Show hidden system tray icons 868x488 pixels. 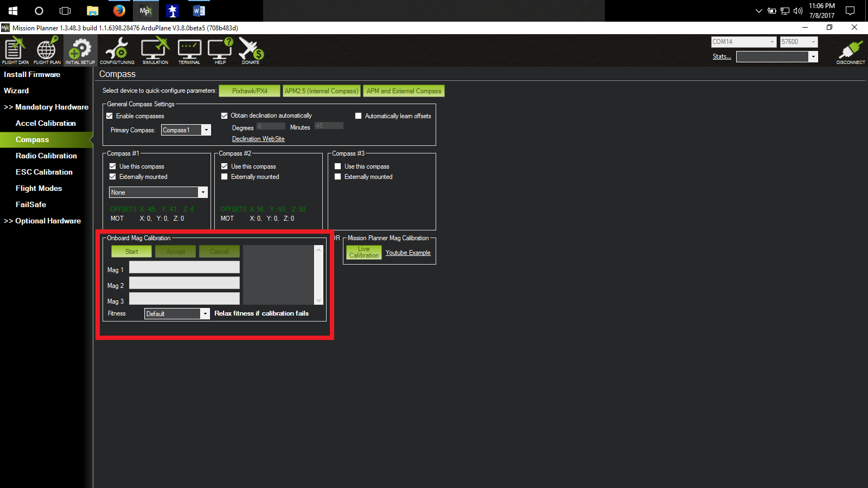[x=759, y=11]
